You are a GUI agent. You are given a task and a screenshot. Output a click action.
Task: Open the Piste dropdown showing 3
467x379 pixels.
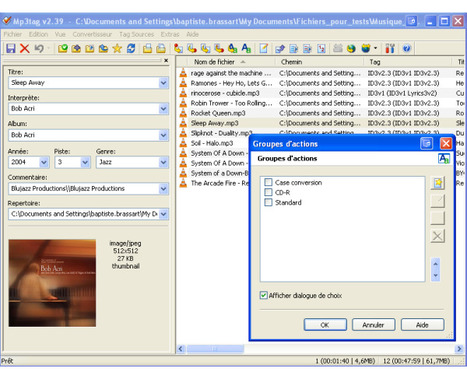(x=85, y=162)
